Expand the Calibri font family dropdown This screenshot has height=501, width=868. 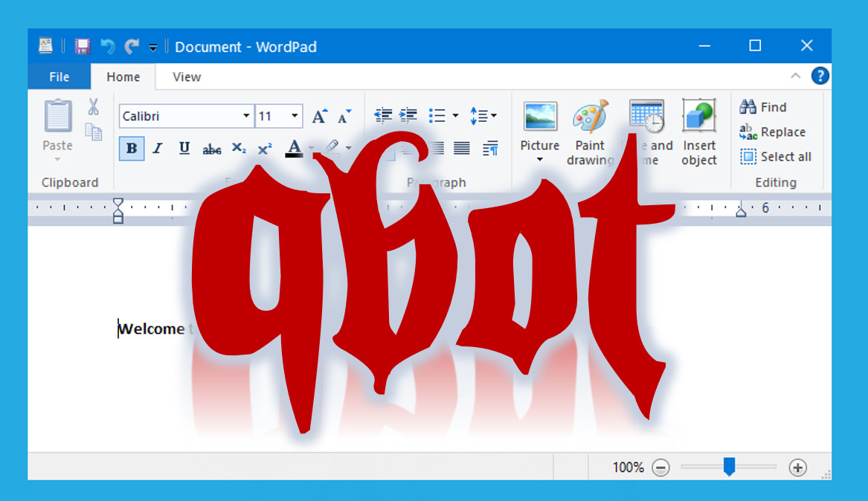[246, 117]
